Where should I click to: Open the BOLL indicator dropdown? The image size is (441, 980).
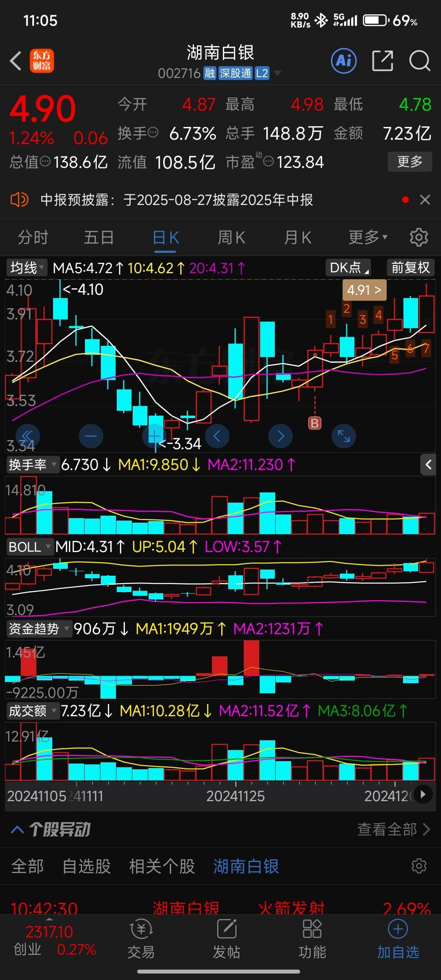pos(30,547)
